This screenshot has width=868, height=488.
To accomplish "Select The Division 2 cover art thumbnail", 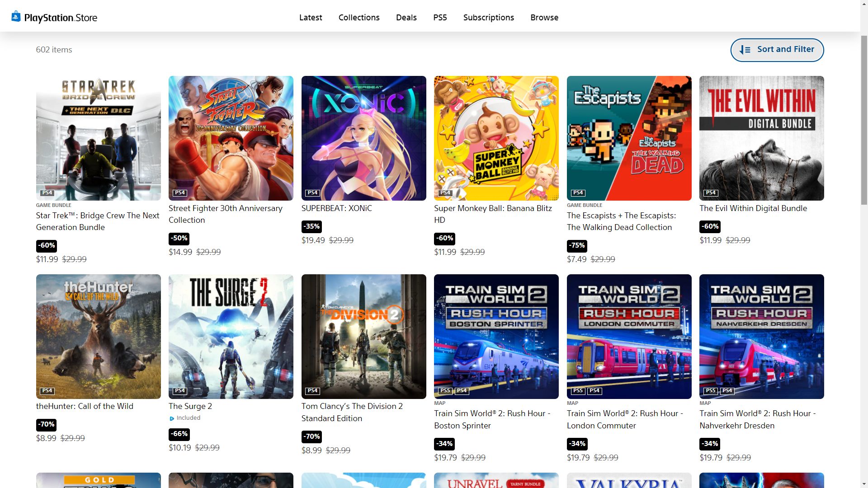I will pos(363,337).
